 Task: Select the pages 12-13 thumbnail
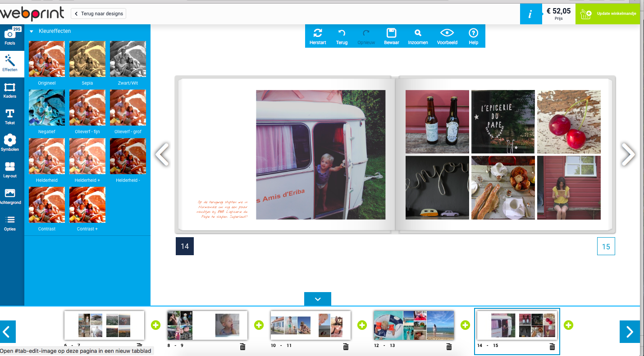(x=414, y=325)
